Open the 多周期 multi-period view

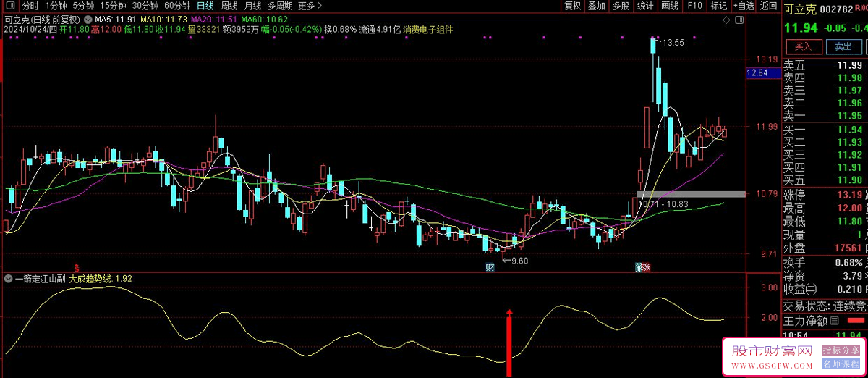click(280, 6)
